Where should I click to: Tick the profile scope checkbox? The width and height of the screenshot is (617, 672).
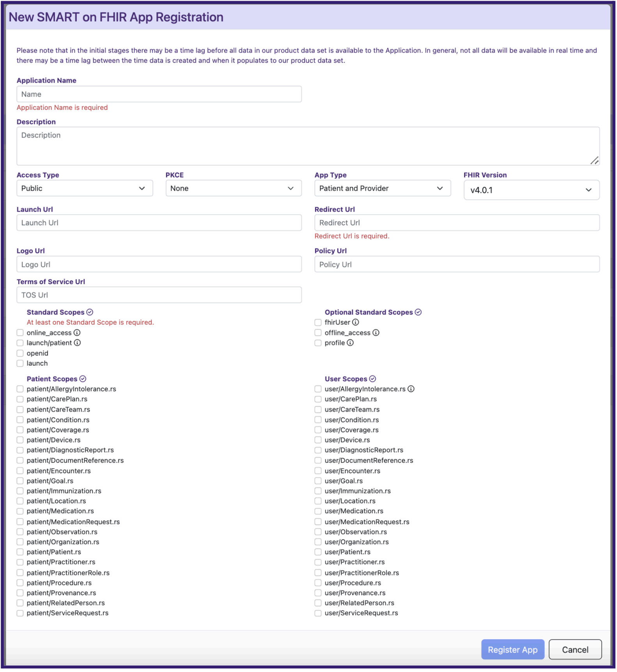click(318, 343)
